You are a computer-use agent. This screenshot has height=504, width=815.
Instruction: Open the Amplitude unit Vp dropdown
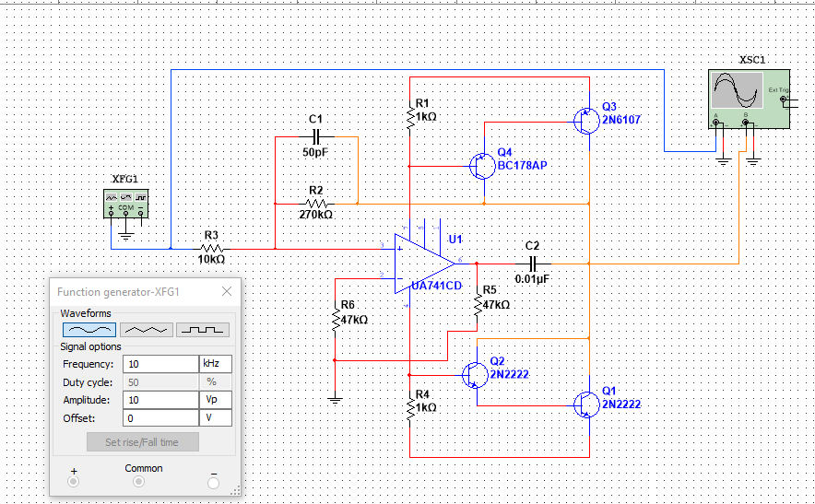coord(215,400)
